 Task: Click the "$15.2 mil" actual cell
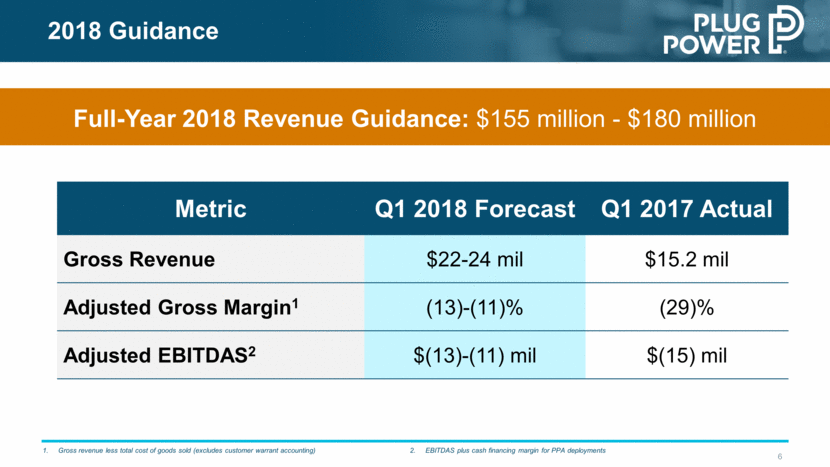pyautogui.click(x=687, y=259)
